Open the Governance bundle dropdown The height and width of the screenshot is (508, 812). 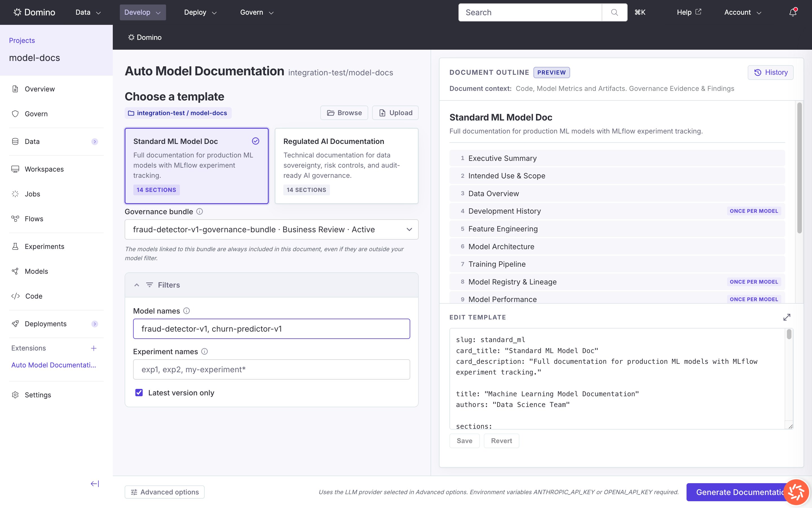coord(272,229)
